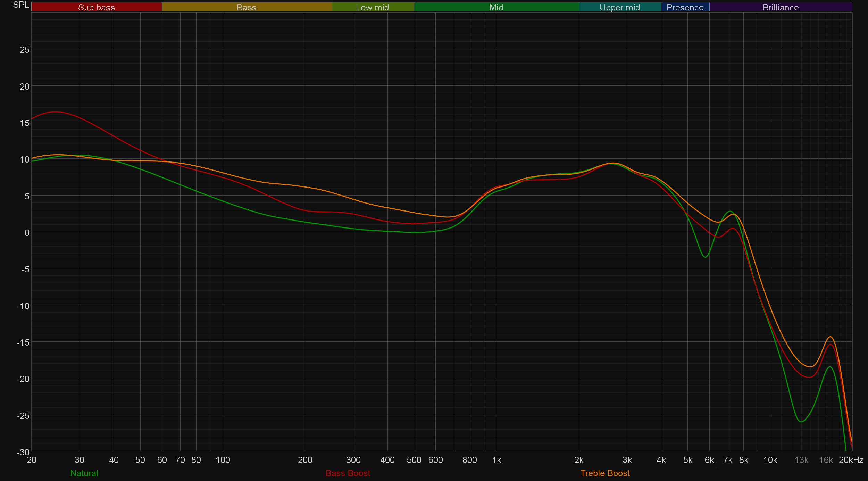Image resolution: width=868 pixels, height=481 pixels.
Task: Click the green curve's 13k dip
Action: pyautogui.click(x=801, y=422)
